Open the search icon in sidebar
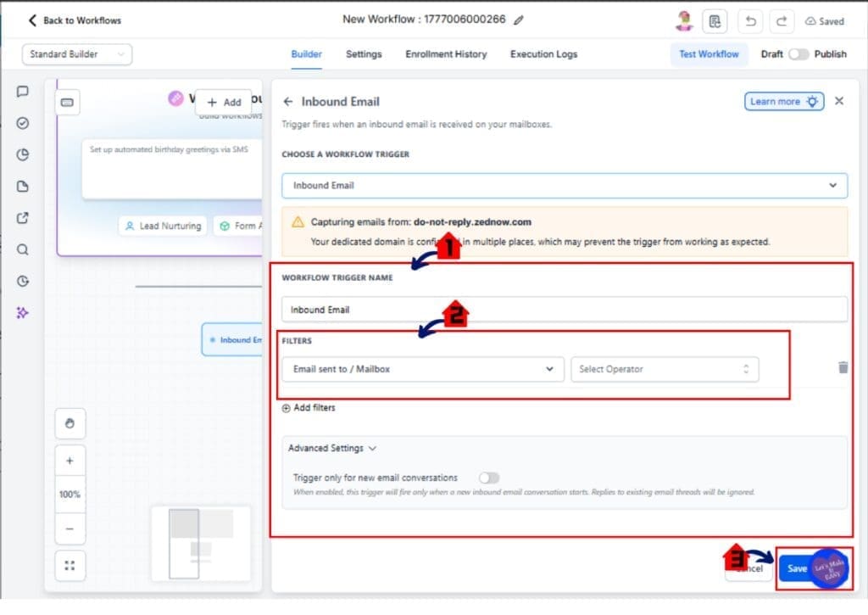Viewport: 868px width, 615px height. pos(24,249)
